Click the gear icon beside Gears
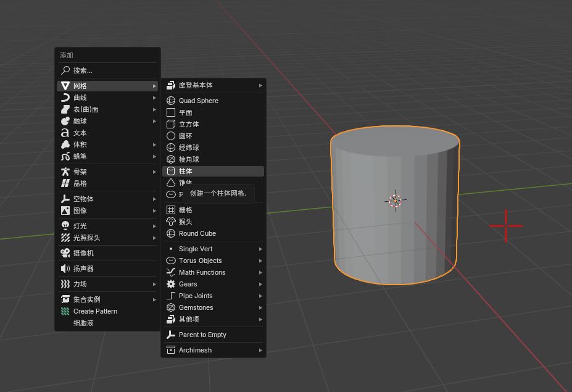Image resolution: width=572 pixels, height=392 pixels. pos(171,284)
